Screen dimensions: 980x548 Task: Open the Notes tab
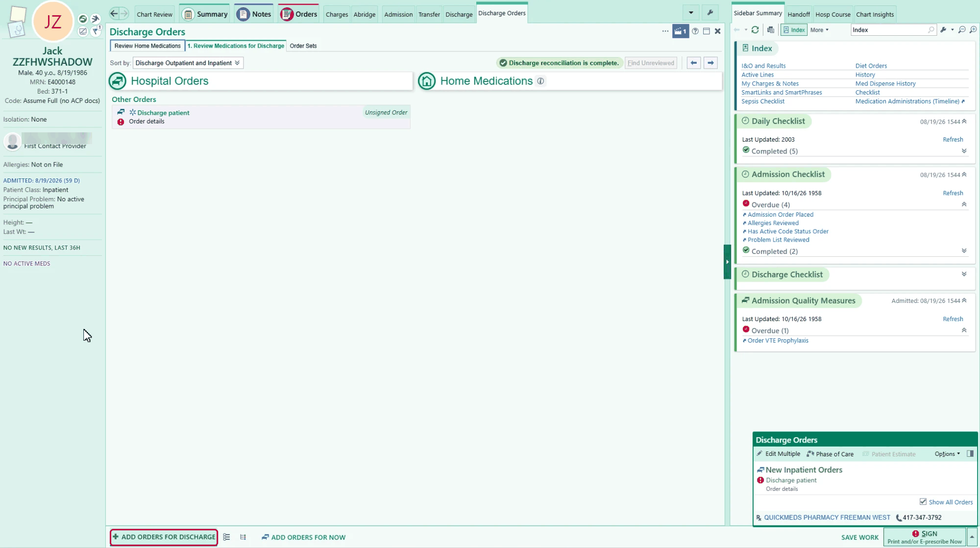254,14
